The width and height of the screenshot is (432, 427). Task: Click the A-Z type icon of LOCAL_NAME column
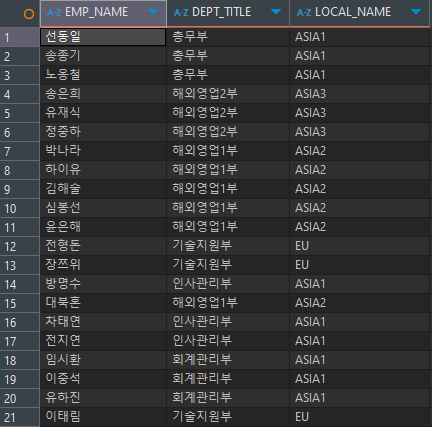(x=304, y=13)
